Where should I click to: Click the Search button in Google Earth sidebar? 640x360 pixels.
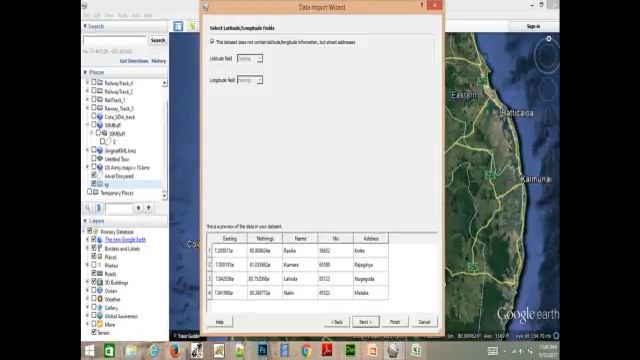(x=158, y=40)
